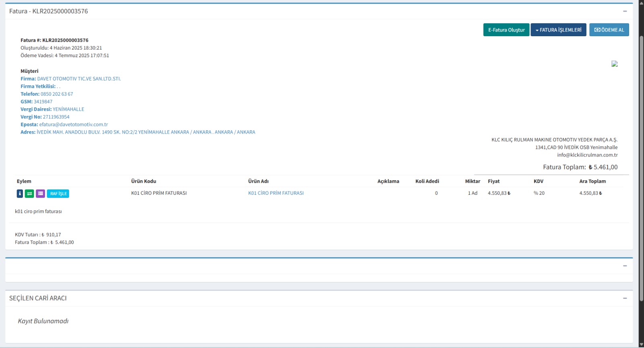The height and width of the screenshot is (348, 644).
Task: Click the İVEDİK MAH. address link
Action: click(146, 132)
